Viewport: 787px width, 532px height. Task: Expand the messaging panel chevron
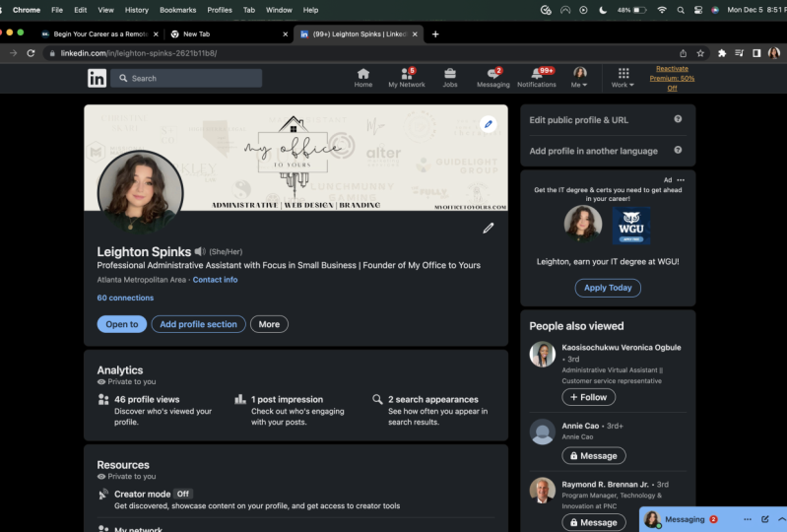781,519
